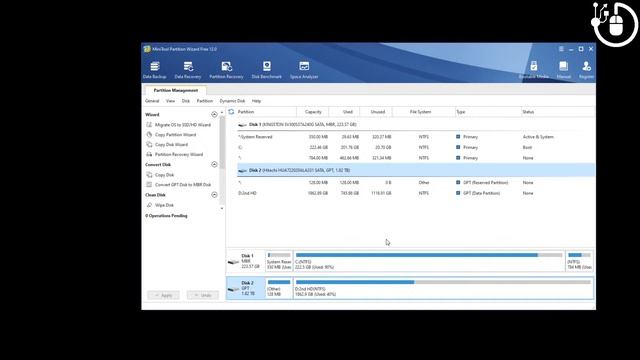Click the Status column header
Screen dimensions: 640x360
point(528,111)
